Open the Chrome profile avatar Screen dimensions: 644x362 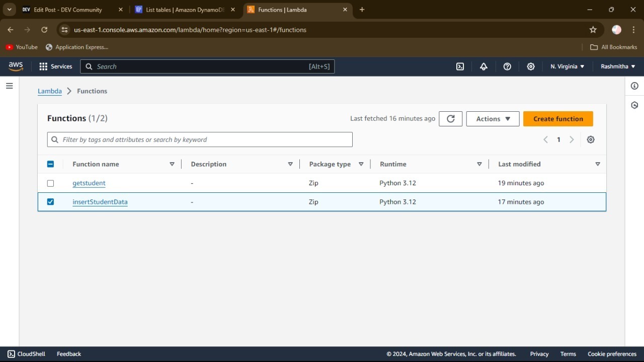coord(616,30)
